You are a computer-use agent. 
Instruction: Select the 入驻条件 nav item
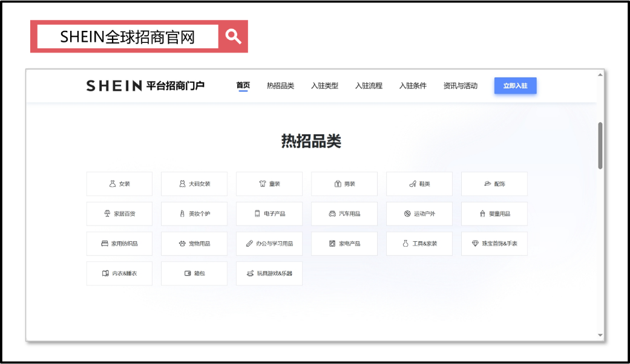[413, 85]
